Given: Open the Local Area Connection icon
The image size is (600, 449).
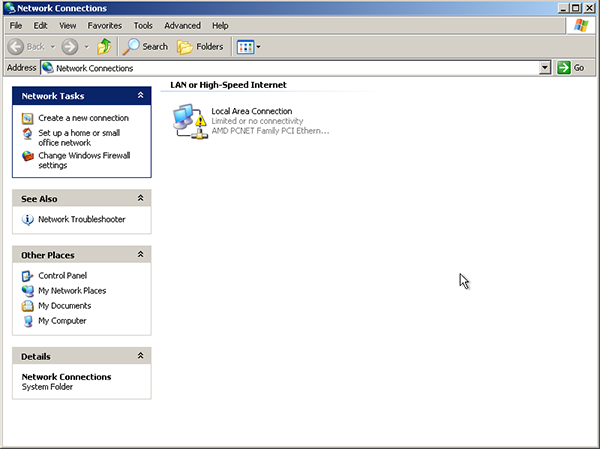Looking at the screenshot, I should [x=188, y=120].
